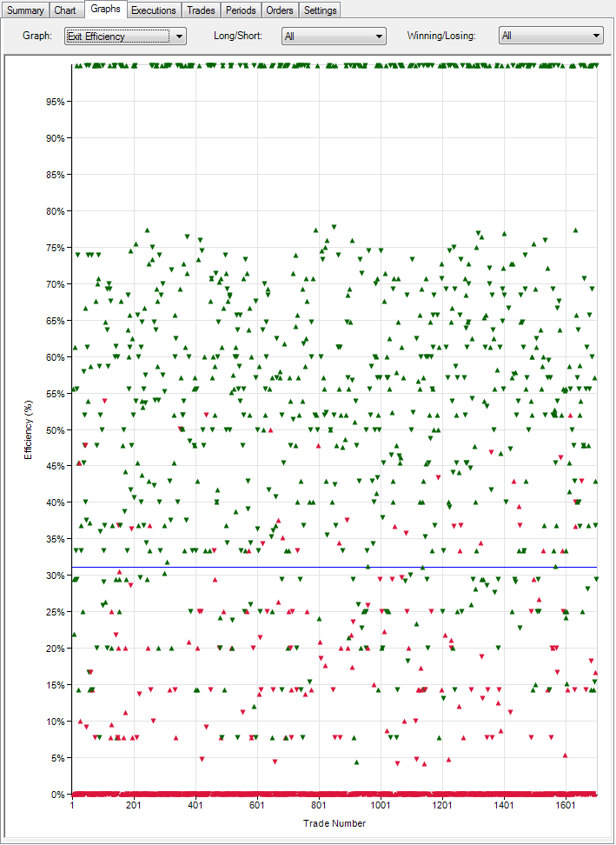Click trade number 201 axis label
Viewport: 616px width, 845px height.
pos(134,805)
